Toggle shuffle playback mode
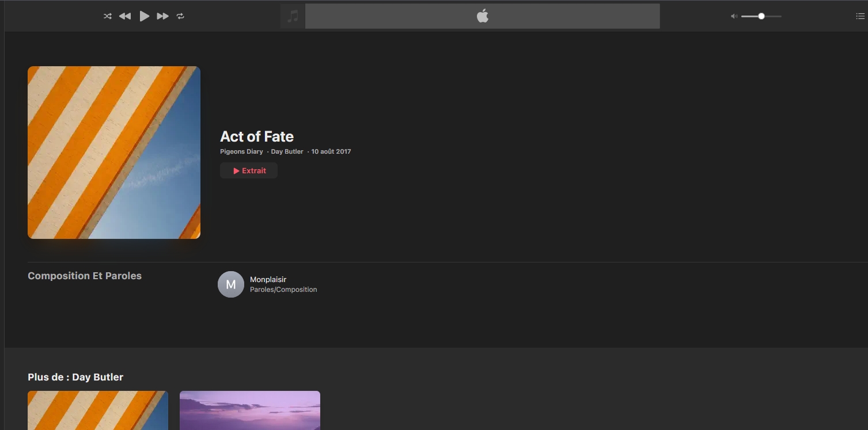868x430 pixels. (x=107, y=16)
